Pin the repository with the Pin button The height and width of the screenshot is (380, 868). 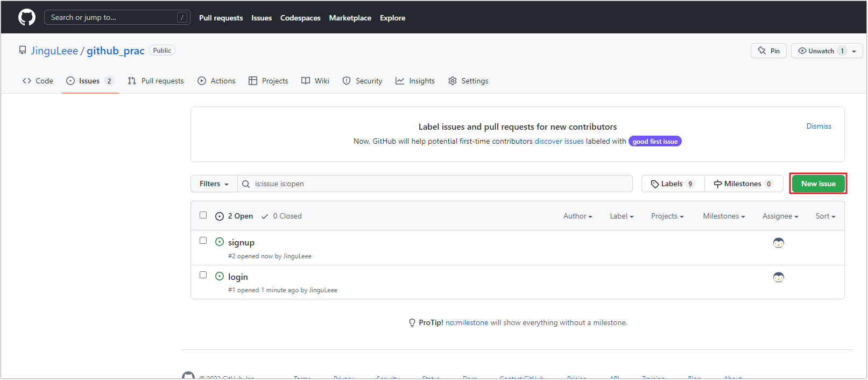coord(768,51)
